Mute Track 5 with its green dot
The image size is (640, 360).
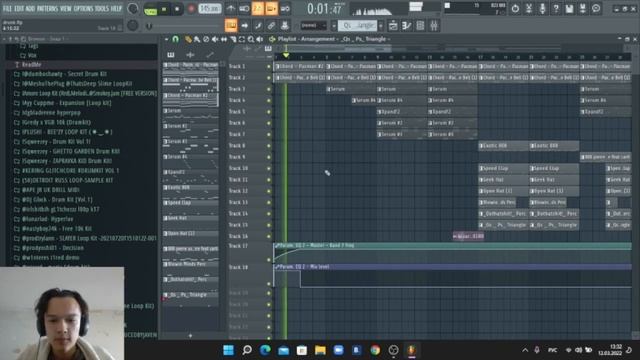269,111
